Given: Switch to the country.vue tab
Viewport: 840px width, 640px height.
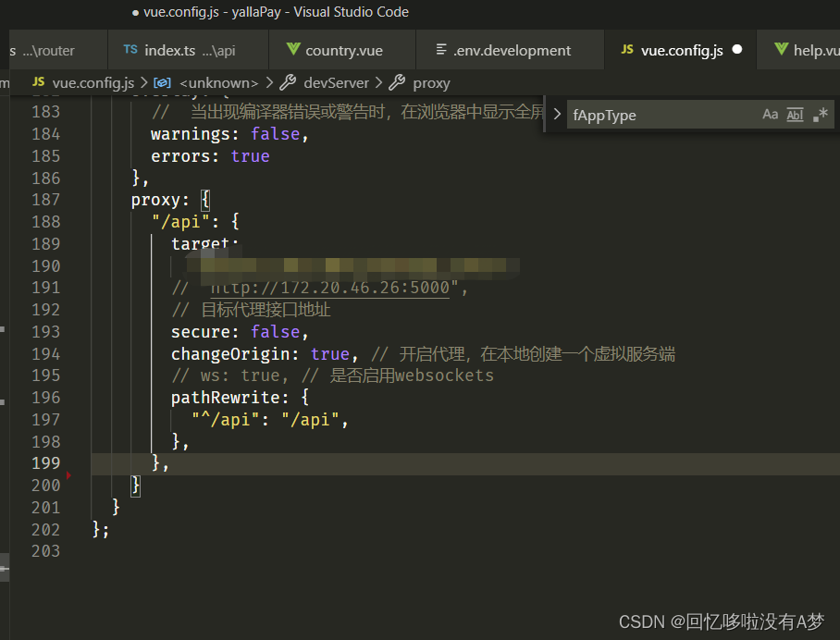Looking at the screenshot, I should tap(342, 50).
